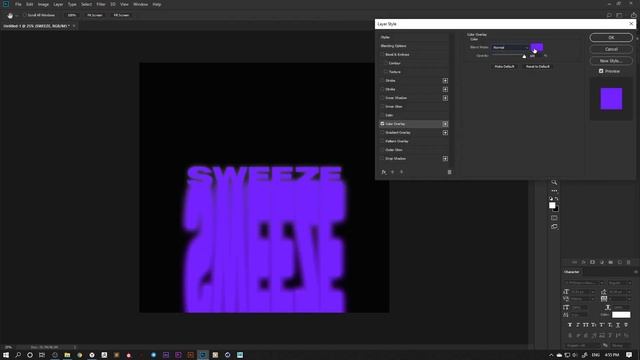640x360 pixels.
Task: Uncheck the Color Overlay checkbox
Action: tap(382, 124)
